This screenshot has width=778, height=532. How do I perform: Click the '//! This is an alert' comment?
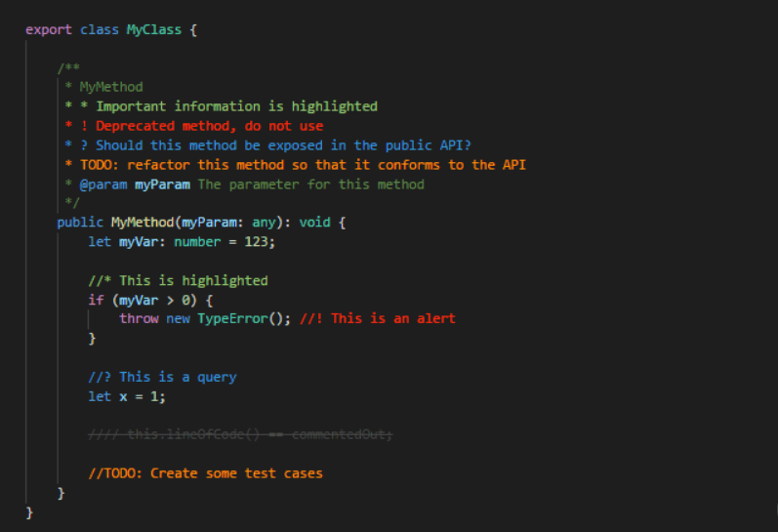378,318
